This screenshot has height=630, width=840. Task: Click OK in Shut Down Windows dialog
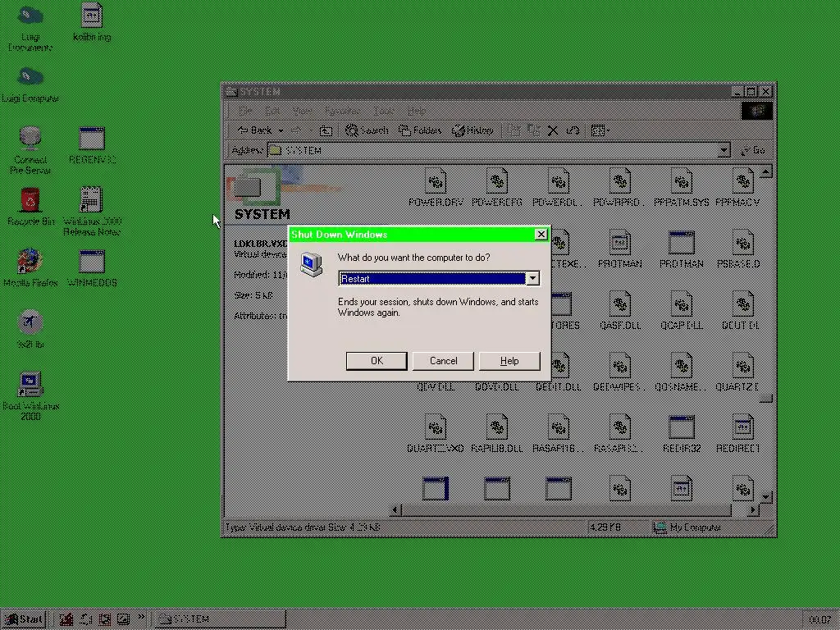click(x=377, y=361)
